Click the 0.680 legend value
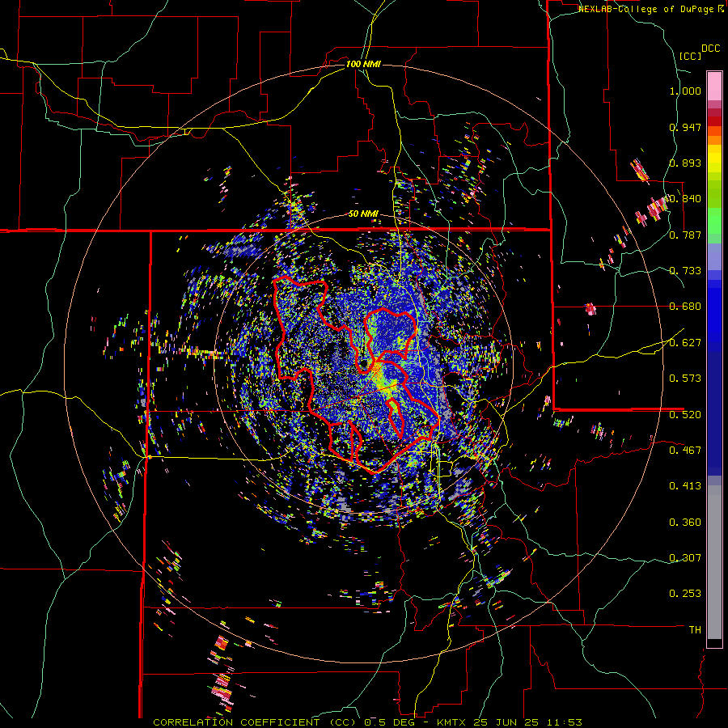The height and width of the screenshot is (728, 728). (685, 307)
